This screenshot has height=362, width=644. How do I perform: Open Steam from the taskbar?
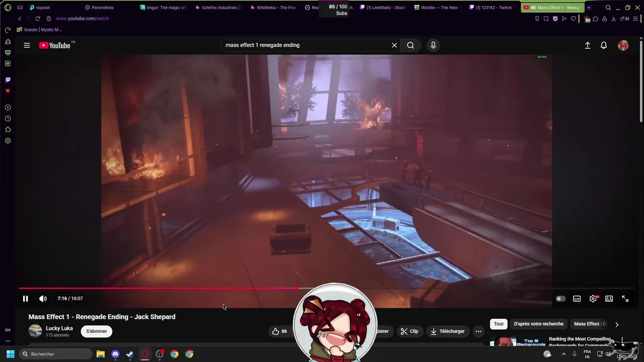point(130,354)
